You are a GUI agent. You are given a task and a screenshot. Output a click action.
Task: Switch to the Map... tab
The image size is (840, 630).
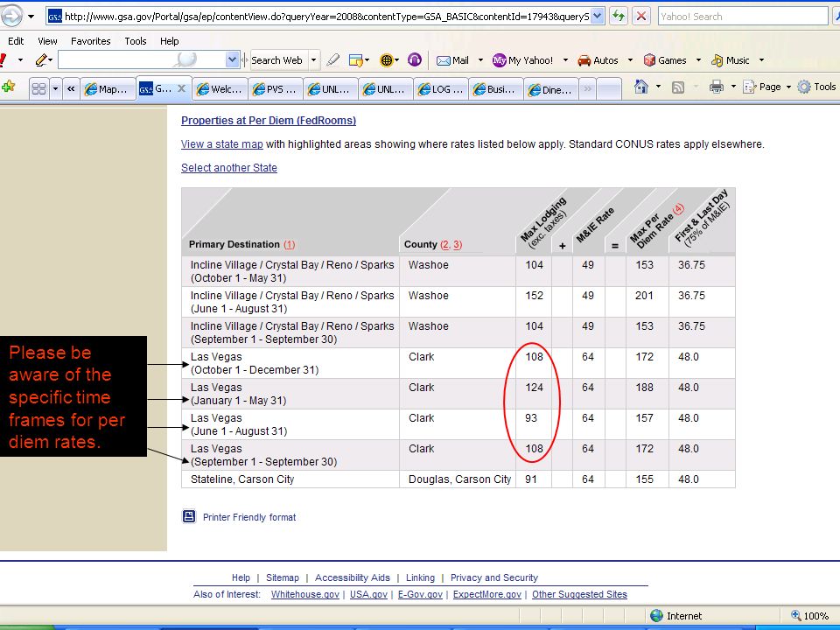pos(107,89)
